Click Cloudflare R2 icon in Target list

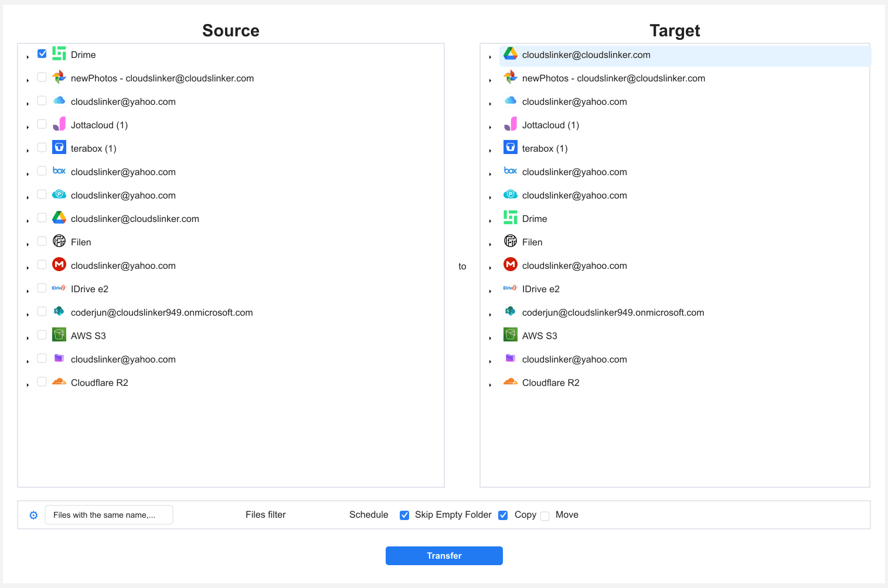(x=511, y=382)
